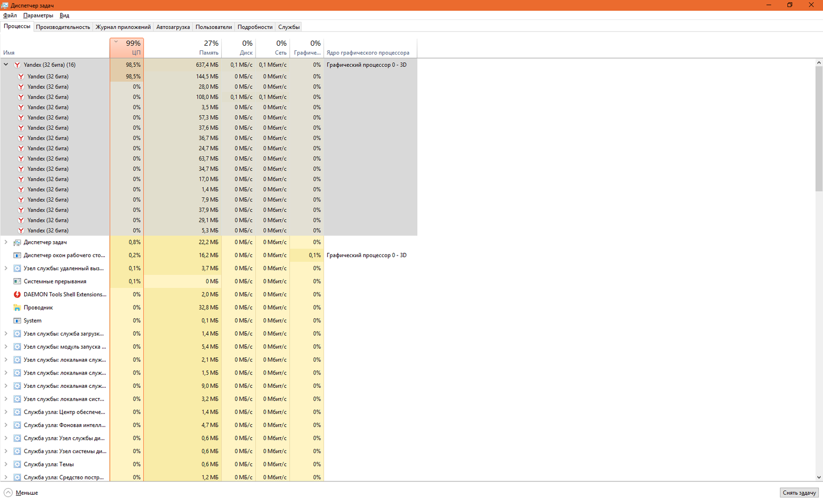
Task: Switch to the Производительность tab
Action: (x=63, y=27)
